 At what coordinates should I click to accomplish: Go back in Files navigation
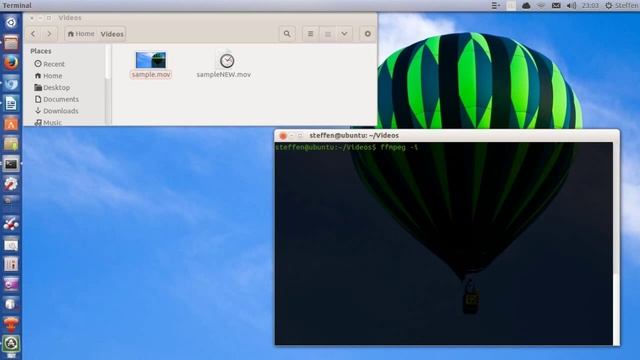click(x=33, y=34)
